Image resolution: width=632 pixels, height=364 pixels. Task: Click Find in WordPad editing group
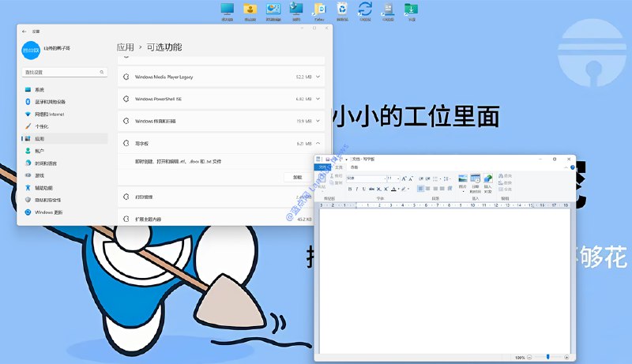tap(505, 176)
